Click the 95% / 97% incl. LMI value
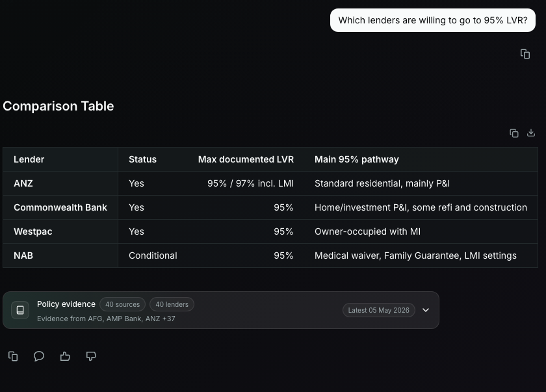The image size is (546, 392). (x=250, y=183)
